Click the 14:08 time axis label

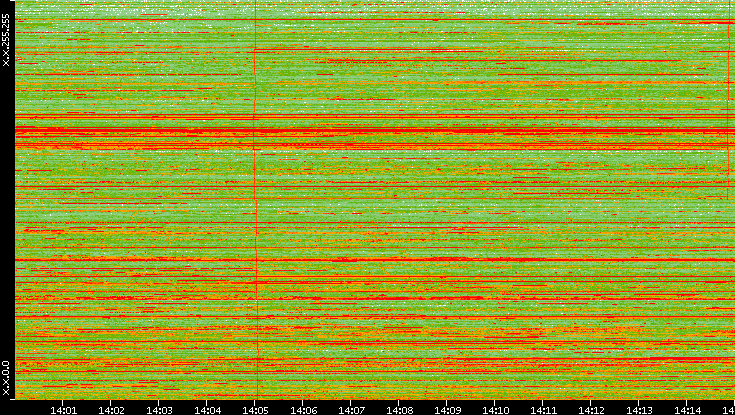point(399,410)
